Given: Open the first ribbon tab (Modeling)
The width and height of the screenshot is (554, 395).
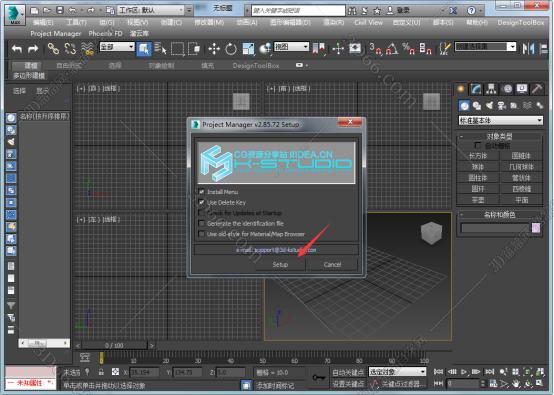Looking at the screenshot, I should point(31,66).
